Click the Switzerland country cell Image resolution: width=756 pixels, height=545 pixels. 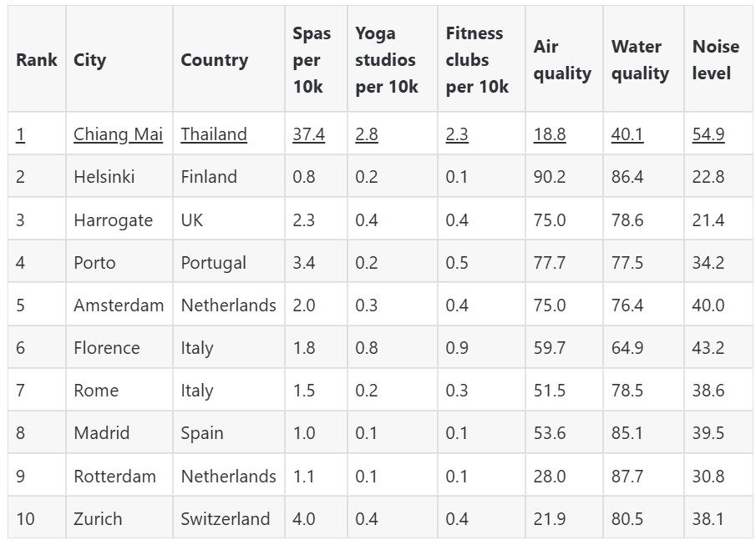[x=225, y=519]
